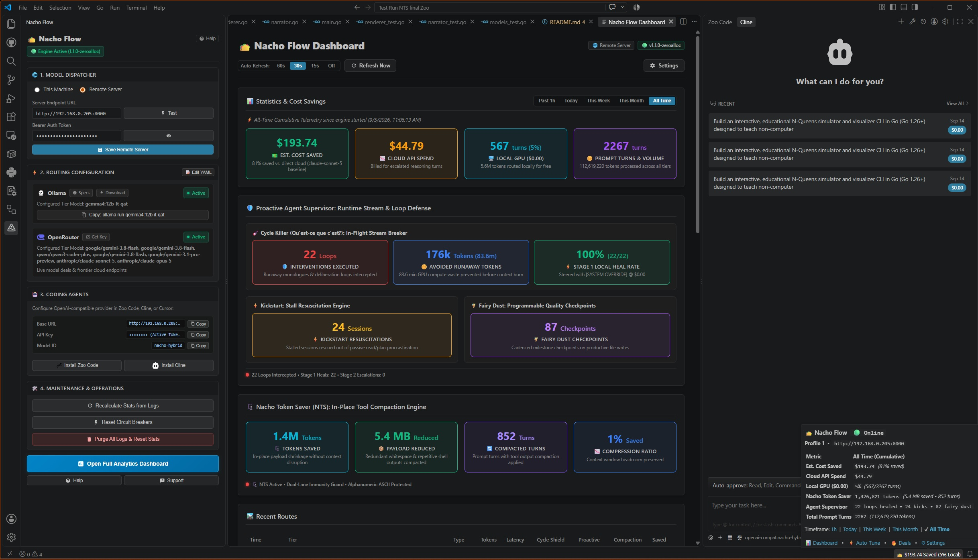This screenshot has height=560, width=978.
Task: Click Save Remote Server button
Action: pyautogui.click(x=122, y=150)
